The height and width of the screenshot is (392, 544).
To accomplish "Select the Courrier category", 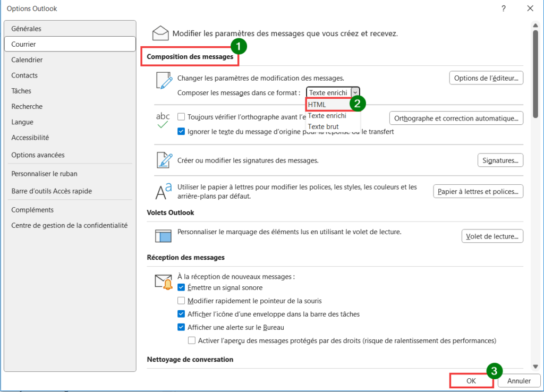I will 70,44.
